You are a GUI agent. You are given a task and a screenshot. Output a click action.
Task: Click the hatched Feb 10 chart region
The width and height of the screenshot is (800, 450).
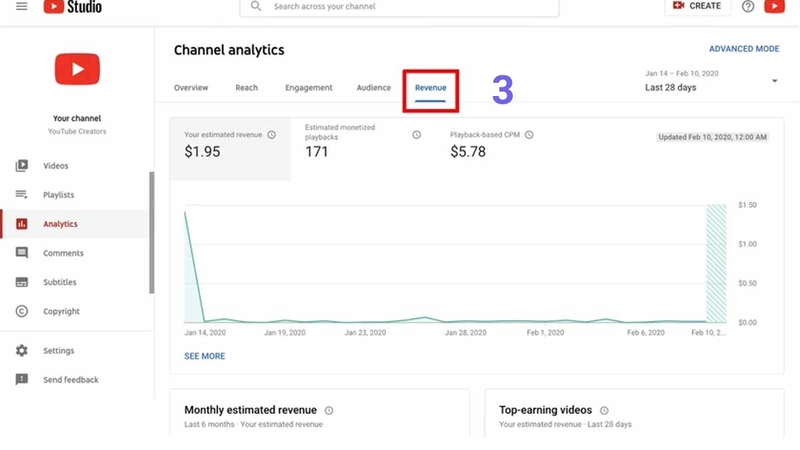pos(716,264)
